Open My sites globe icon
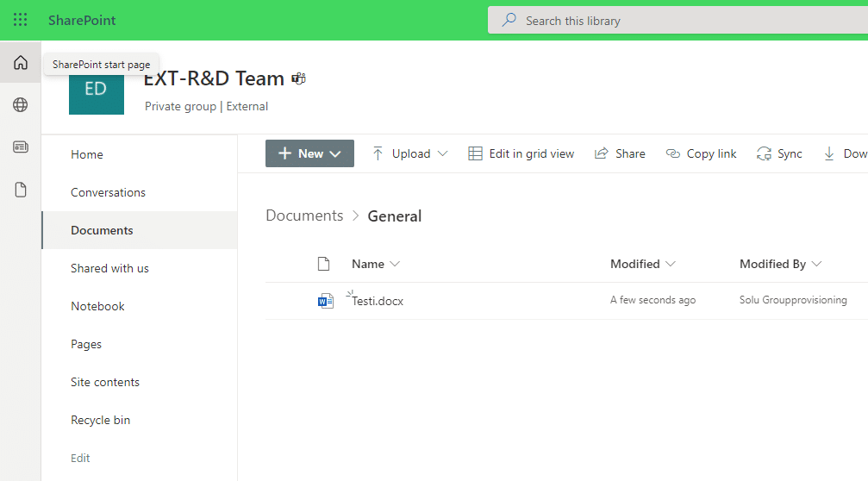The height and width of the screenshot is (481, 868). coord(21,104)
